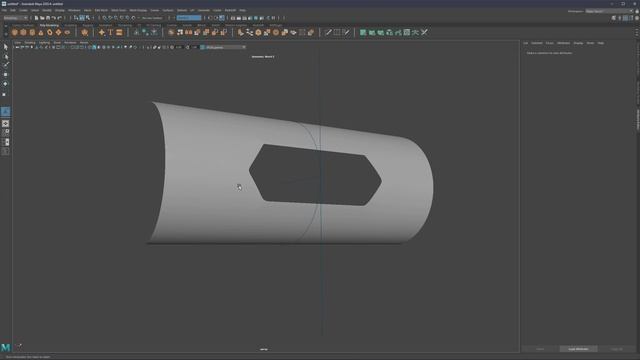
Task: Open the highlighted Symmetry dropdown field
Action: coord(189,18)
